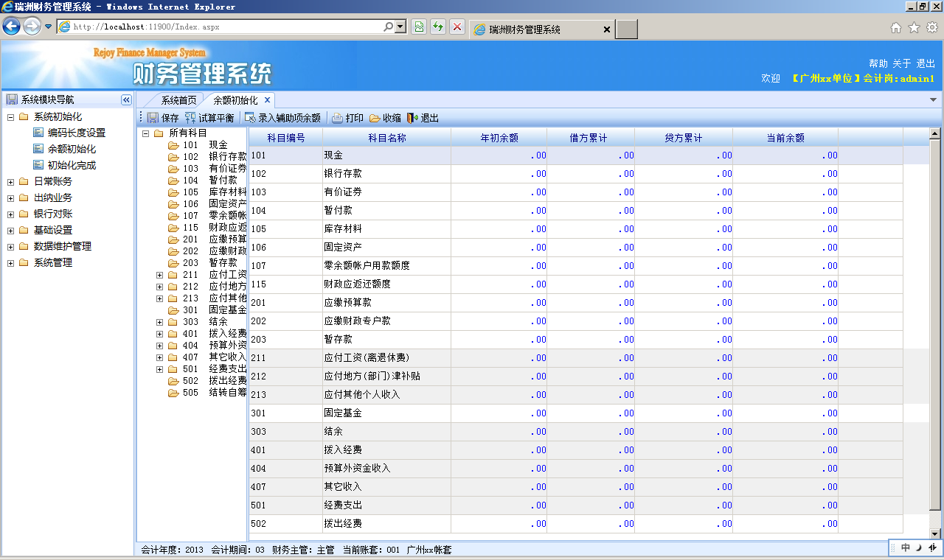Open the browser home icon
Viewport: 944px width, 560px height.
click(x=896, y=27)
